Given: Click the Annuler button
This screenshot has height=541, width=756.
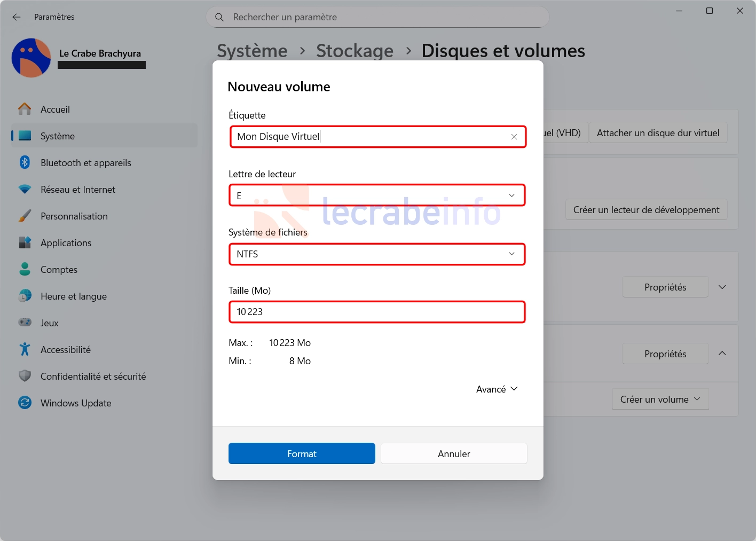Looking at the screenshot, I should [x=454, y=453].
